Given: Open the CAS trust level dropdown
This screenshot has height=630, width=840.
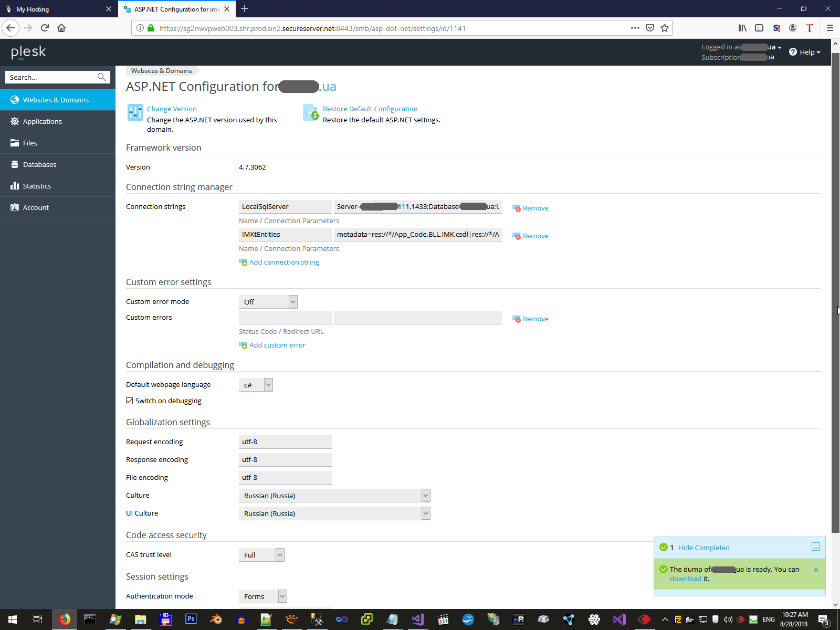Looking at the screenshot, I should tap(261, 555).
